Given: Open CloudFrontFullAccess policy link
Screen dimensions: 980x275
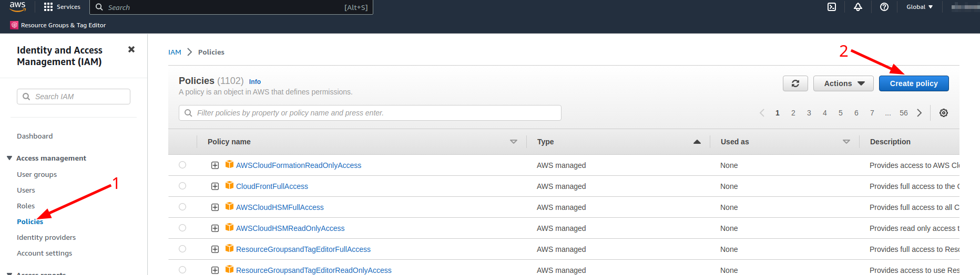Looking at the screenshot, I should (272, 186).
